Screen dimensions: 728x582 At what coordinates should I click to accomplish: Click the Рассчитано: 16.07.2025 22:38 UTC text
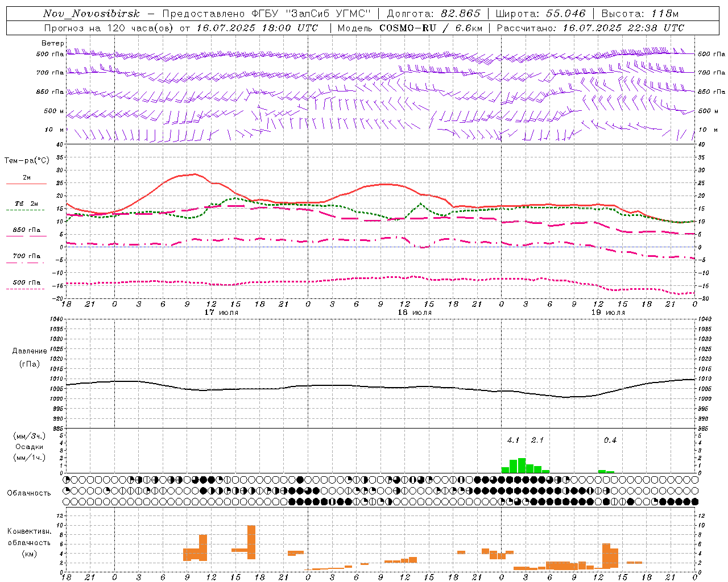590,28
